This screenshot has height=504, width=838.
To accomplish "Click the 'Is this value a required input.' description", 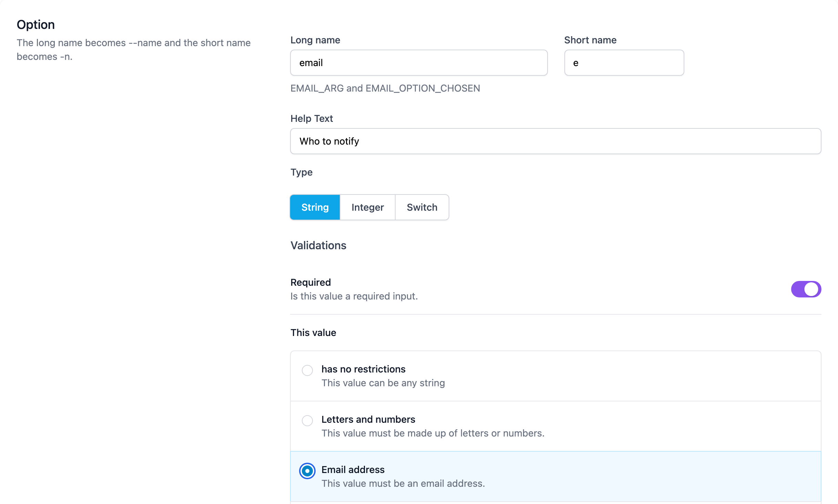I will point(354,296).
